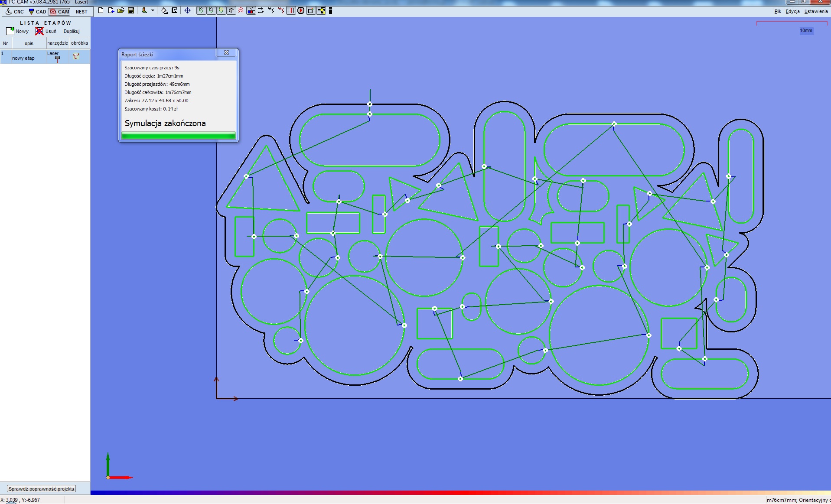This screenshot has width=831, height=504.
Task: Switch to the CAD module tab
Action: point(37,12)
